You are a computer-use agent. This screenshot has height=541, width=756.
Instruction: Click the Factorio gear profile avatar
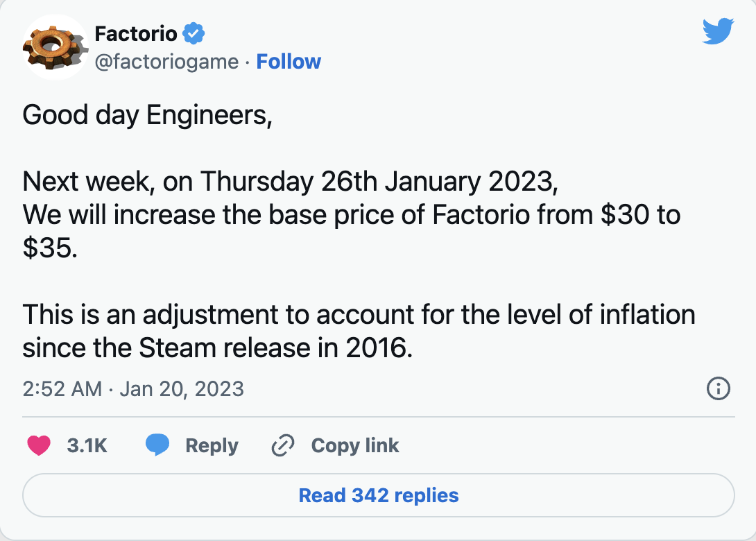pyautogui.click(x=53, y=46)
